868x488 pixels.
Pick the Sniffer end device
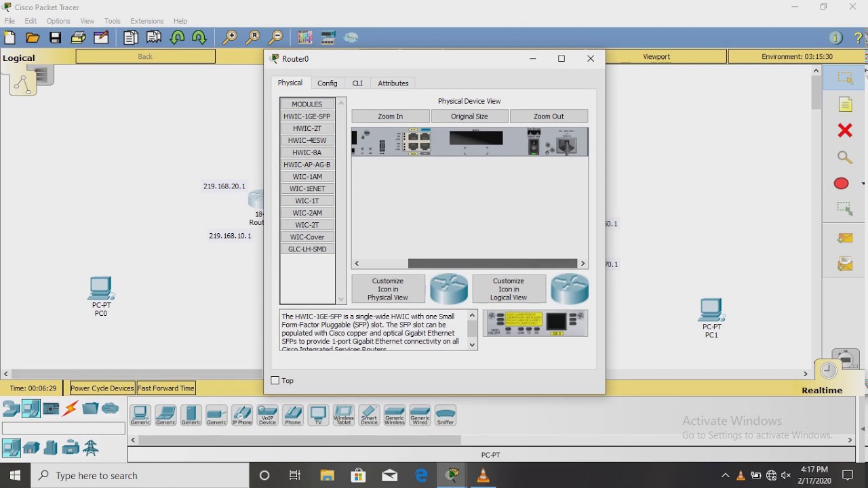point(446,415)
